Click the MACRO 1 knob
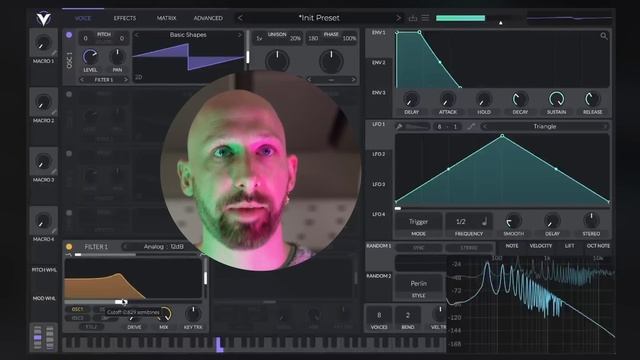This screenshot has height=360, width=640. pyautogui.click(x=43, y=43)
